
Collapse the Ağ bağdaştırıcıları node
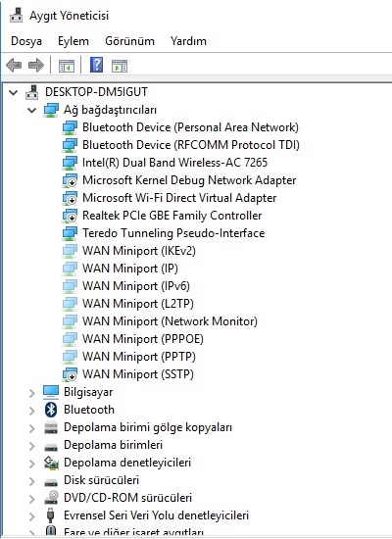(32, 110)
